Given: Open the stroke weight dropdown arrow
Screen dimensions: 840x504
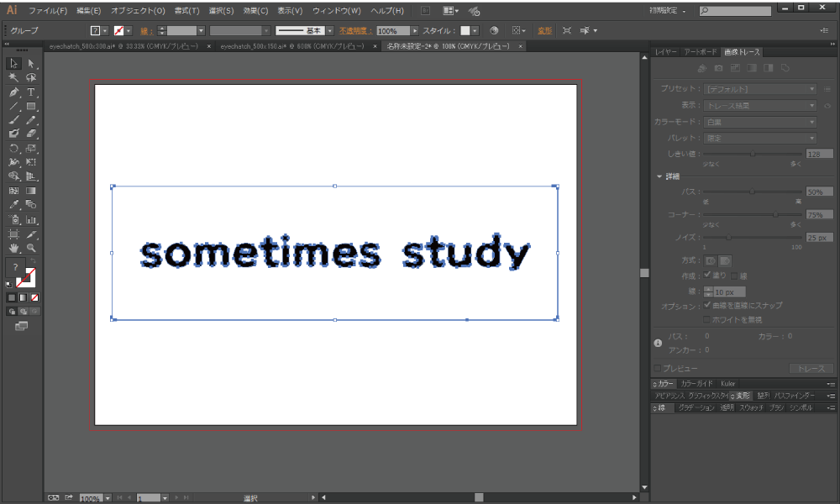Looking at the screenshot, I should pos(201,31).
